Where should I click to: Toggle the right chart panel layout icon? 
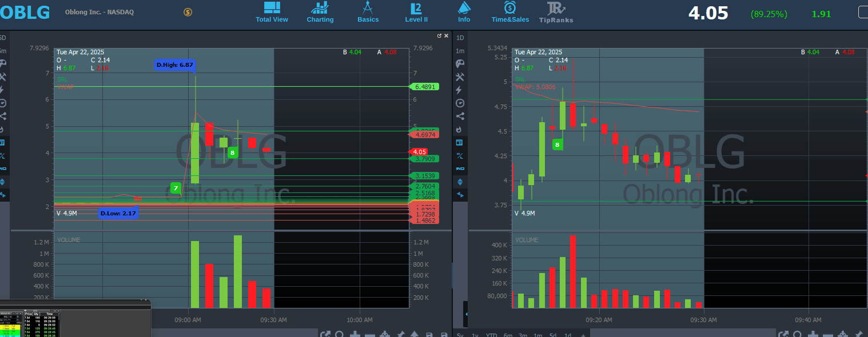pos(460,142)
